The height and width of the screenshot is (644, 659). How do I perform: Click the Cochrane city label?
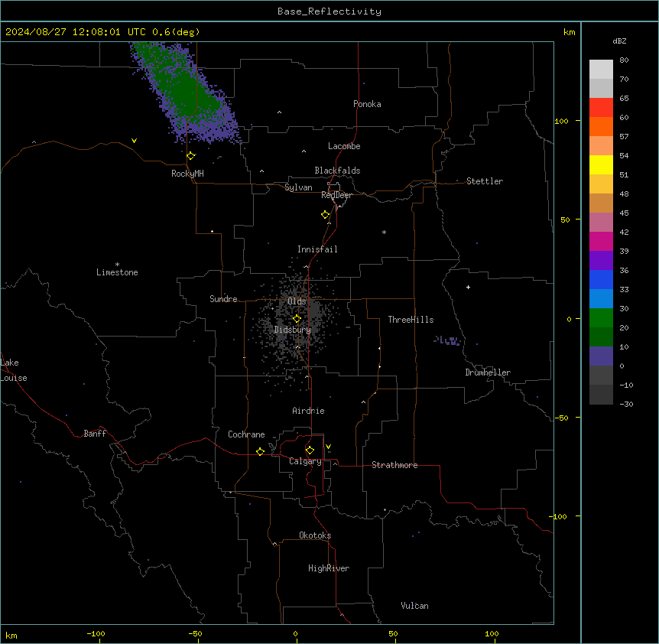pyautogui.click(x=246, y=434)
